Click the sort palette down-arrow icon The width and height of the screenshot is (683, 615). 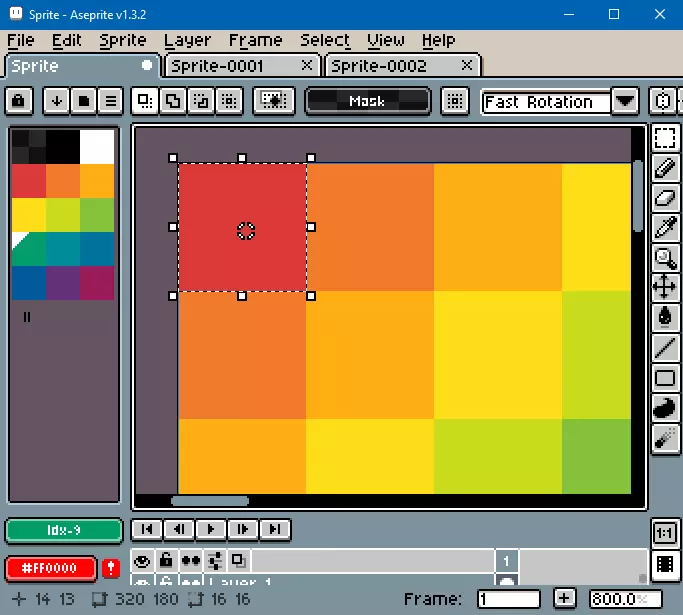tap(57, 101)
